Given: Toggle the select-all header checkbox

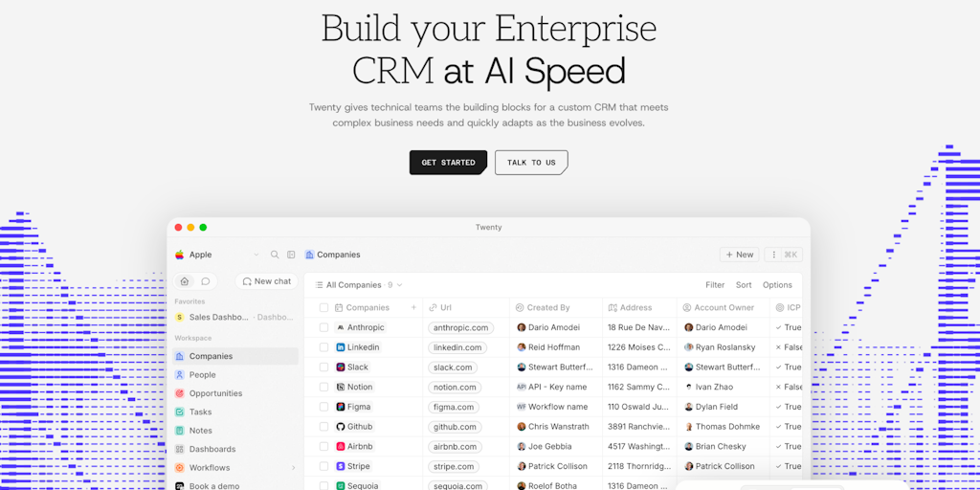Looking at the screenshot, I should (323, 307).
